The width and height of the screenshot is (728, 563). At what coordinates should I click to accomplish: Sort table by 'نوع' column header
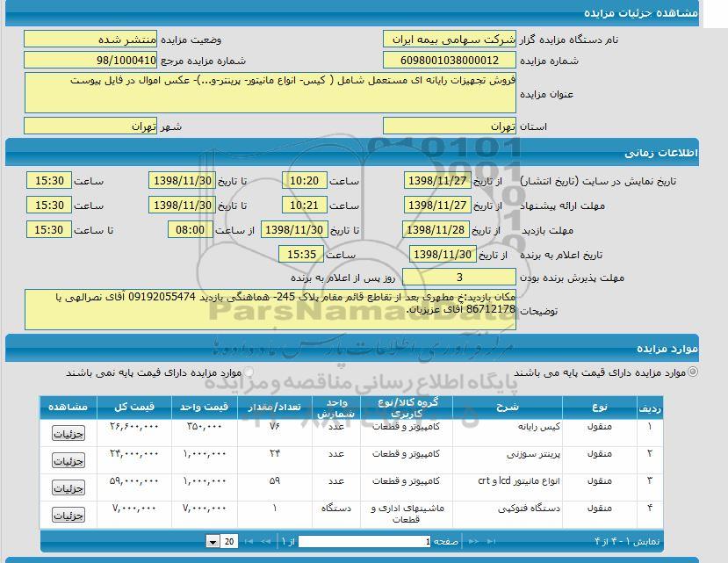(600, 408)
